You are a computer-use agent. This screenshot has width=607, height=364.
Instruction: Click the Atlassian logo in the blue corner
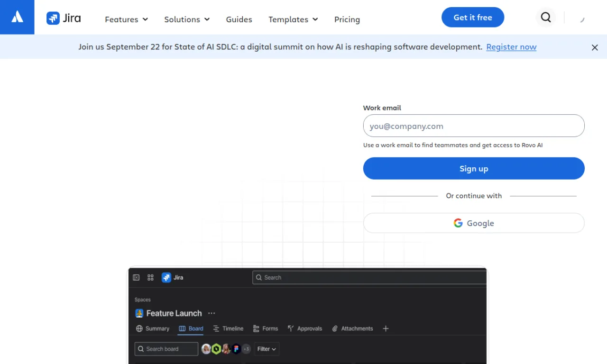point(17,17)
